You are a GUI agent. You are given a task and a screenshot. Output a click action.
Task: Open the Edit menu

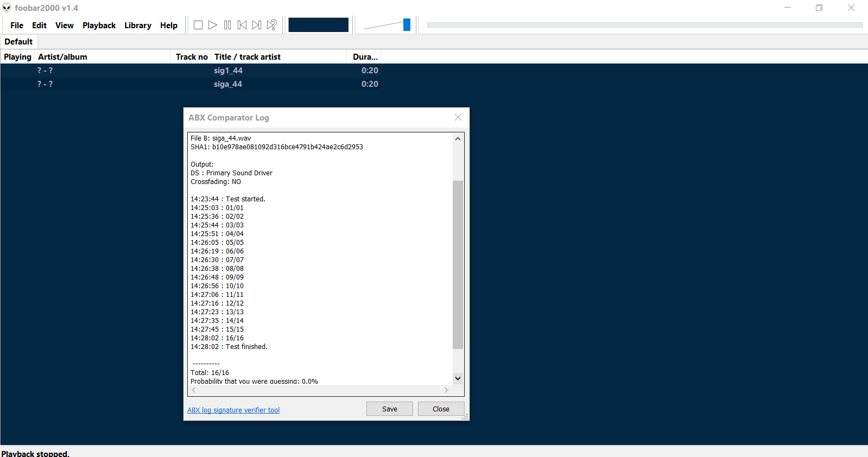tap(39, 26)
